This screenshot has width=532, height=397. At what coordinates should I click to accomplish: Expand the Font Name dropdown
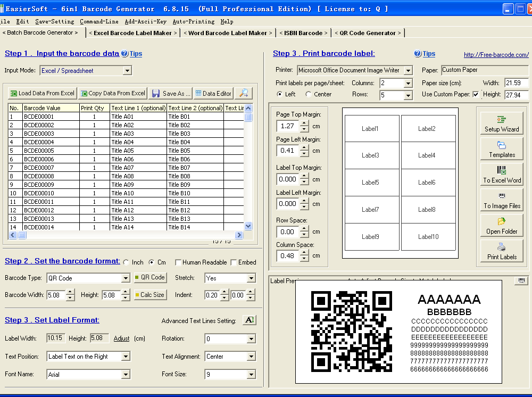(x=126, y=374)
